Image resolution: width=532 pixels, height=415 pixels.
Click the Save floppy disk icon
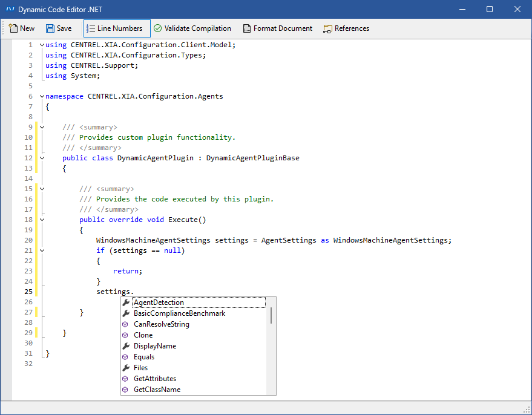click(50, 28)
